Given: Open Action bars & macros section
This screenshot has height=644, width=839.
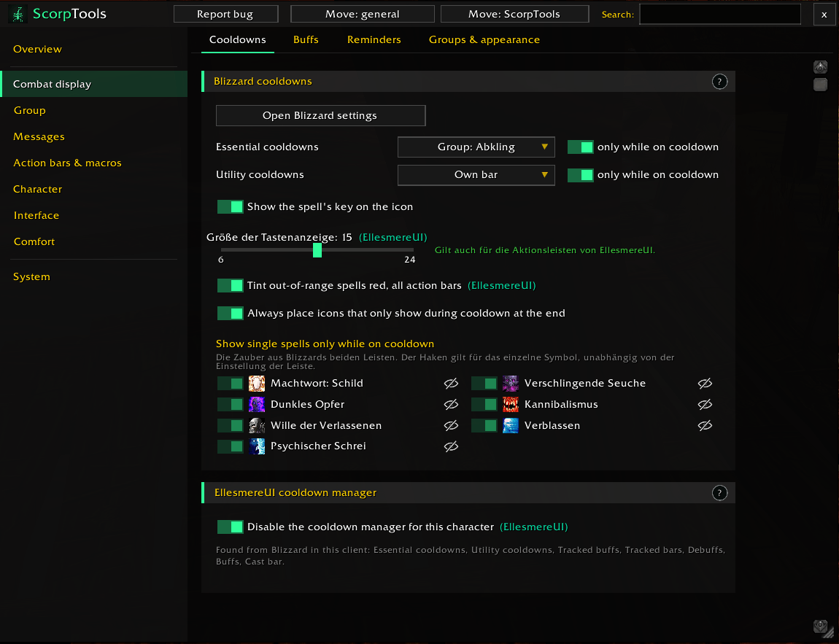Looking at the screenshot, I should [67, 163].
